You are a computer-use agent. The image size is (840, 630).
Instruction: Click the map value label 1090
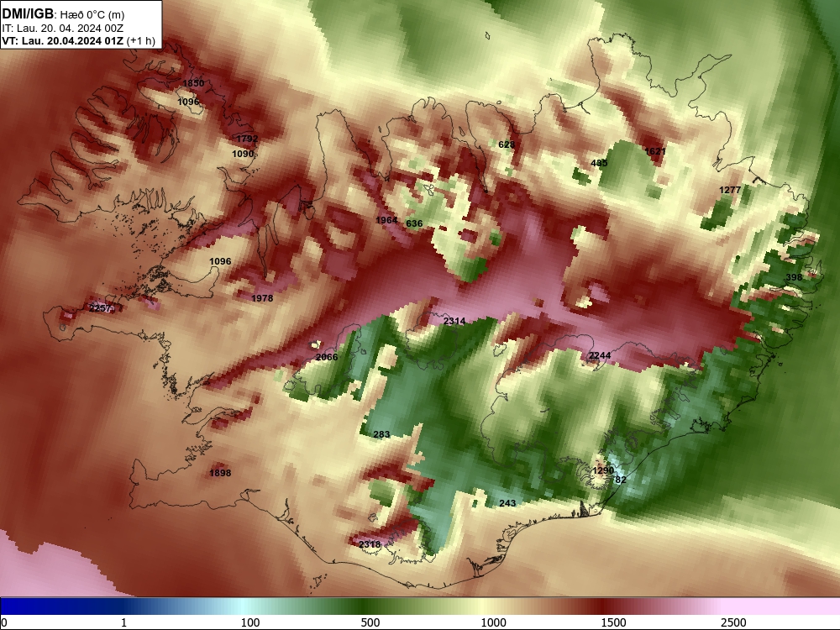tap(243, 154)
